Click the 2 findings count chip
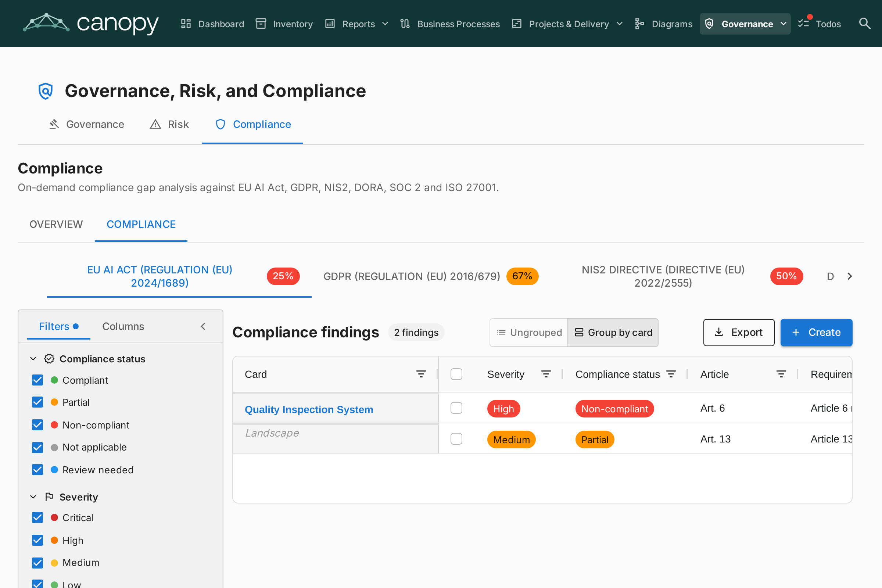 click(416, 332)
